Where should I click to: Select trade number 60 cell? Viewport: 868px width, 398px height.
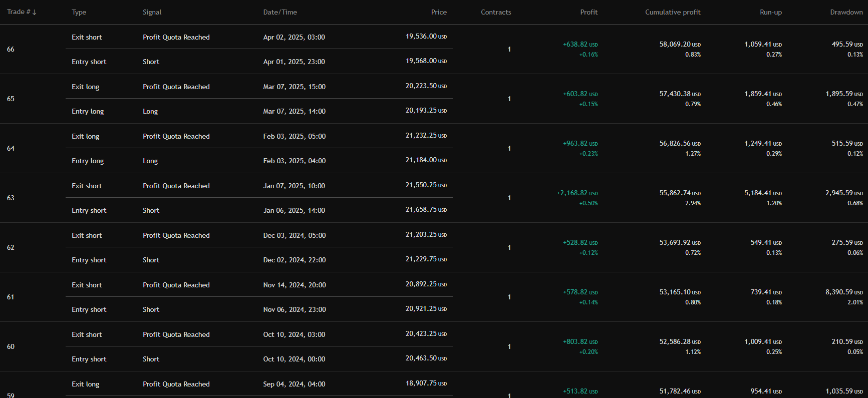[11, 346]
